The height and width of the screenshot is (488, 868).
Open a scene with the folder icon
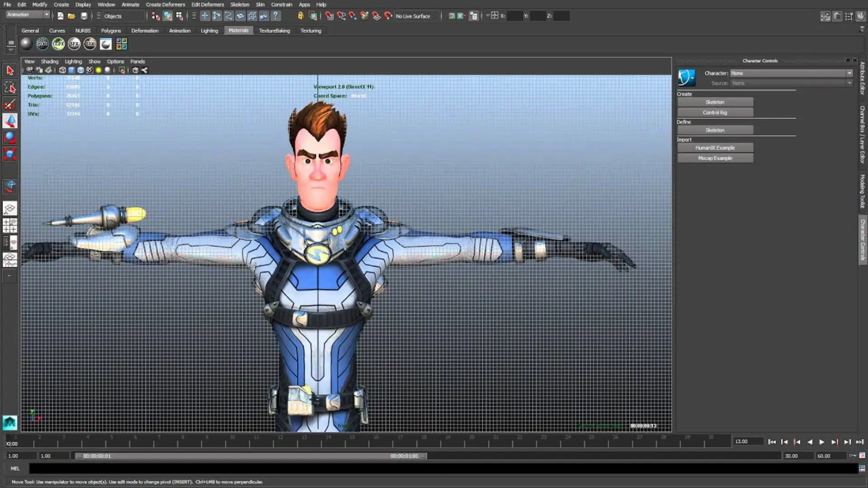point(71,16)
